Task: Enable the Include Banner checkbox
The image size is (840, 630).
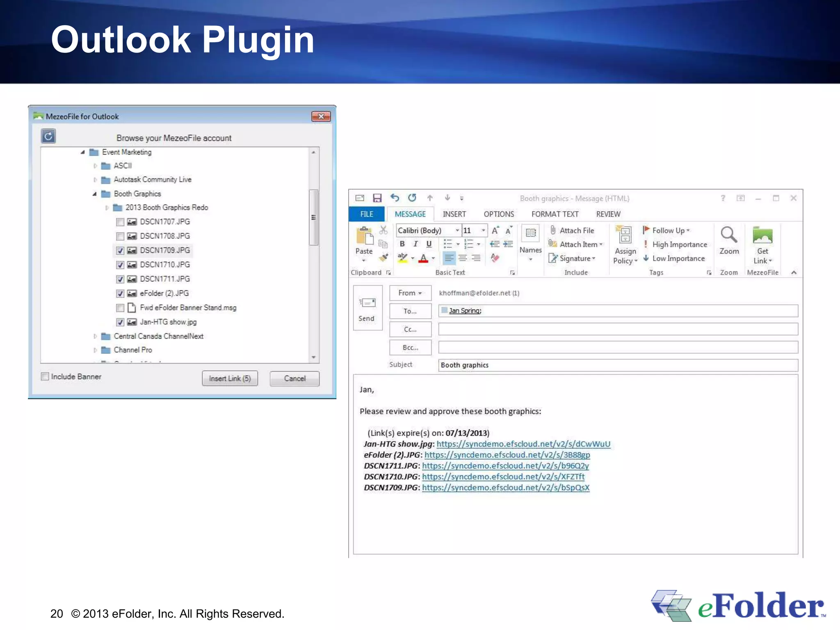Action: pyautogui.click(x=45, y=377)
